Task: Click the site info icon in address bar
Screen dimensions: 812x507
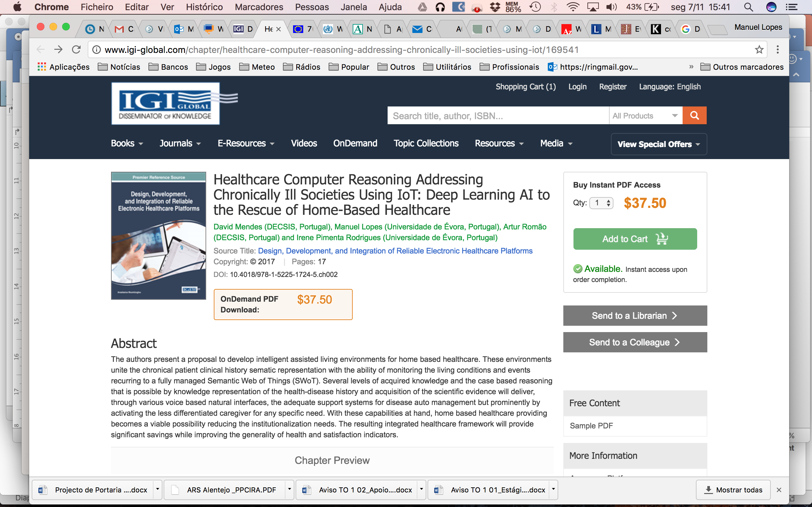Action: (x=97, y=50)
